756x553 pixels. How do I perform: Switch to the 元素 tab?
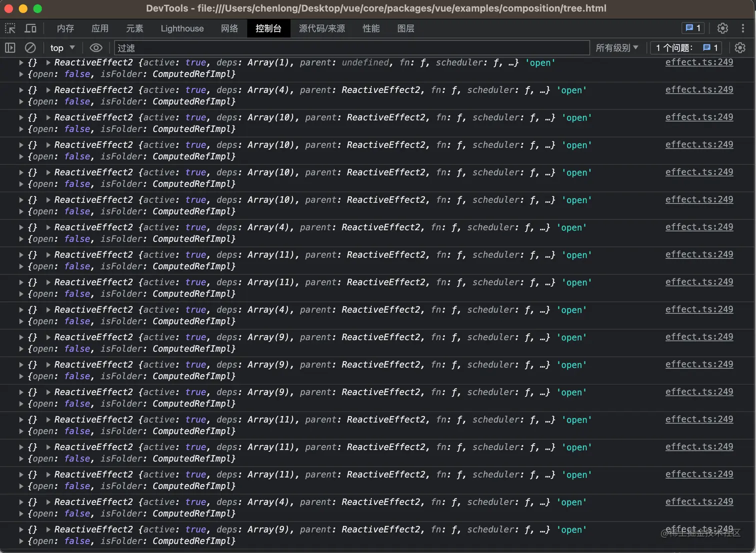pos(134,28)
